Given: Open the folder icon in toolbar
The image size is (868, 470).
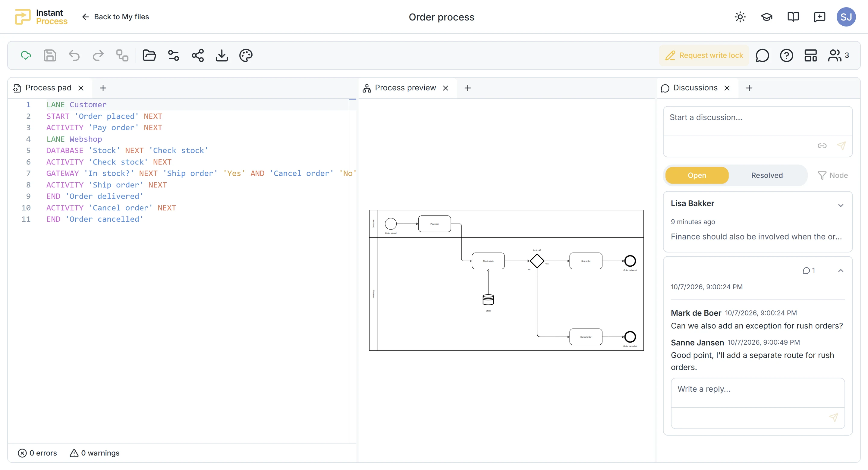Looking at the screenshot, I should click(149, 55).
